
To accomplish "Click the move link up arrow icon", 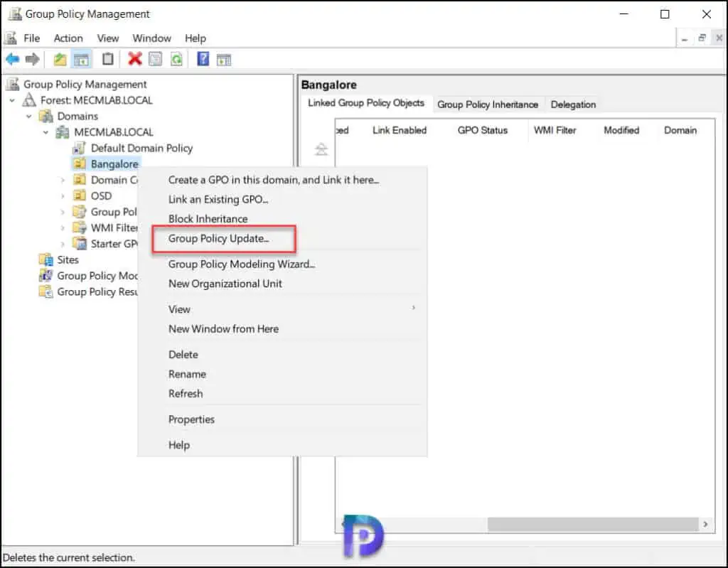I will (x=321, y=149).
